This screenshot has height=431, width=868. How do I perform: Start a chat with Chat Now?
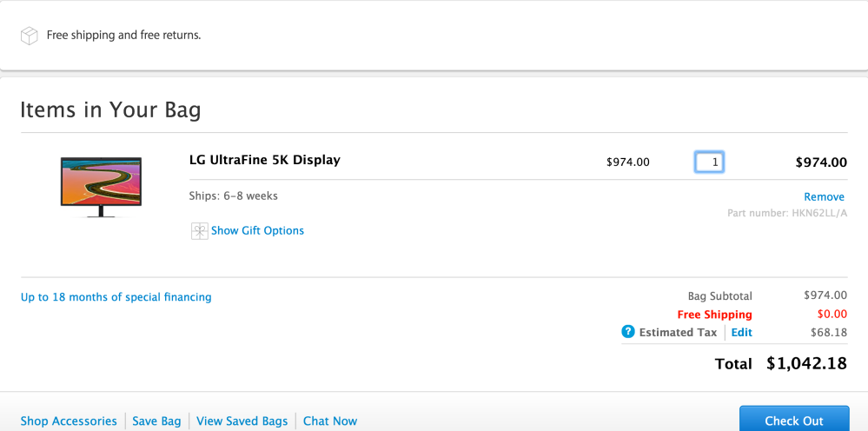(x=330, y=421)
